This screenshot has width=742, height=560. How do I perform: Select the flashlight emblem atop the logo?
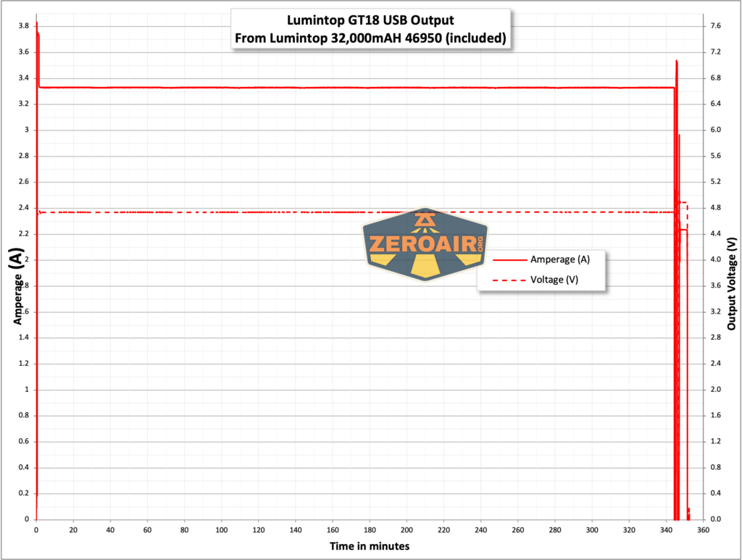424,218
